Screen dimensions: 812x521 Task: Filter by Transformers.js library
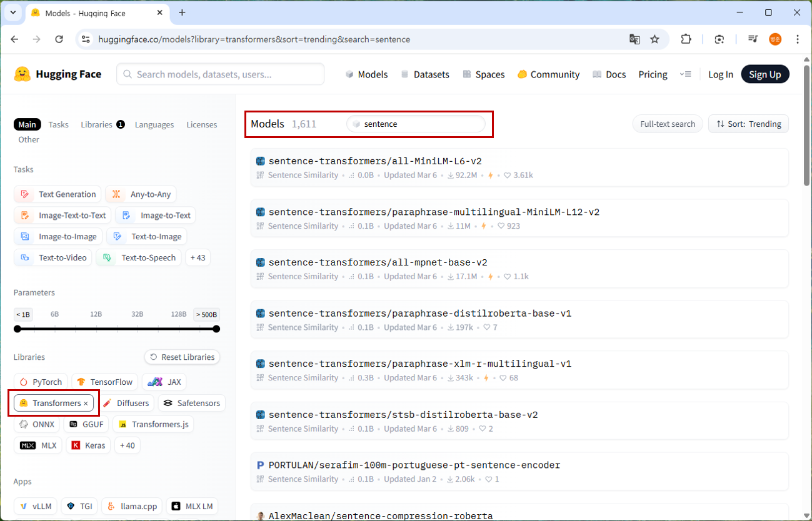pos(153,424)
